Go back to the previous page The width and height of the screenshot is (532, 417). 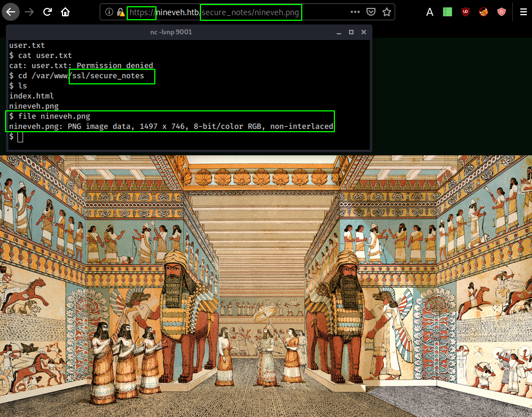[x=11, y=12]
